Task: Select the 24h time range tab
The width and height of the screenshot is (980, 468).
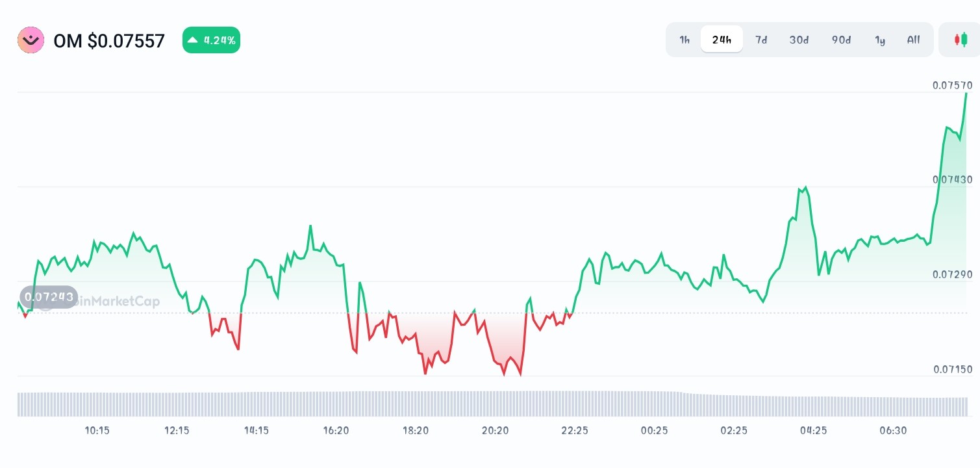Action: pos(722,40)
